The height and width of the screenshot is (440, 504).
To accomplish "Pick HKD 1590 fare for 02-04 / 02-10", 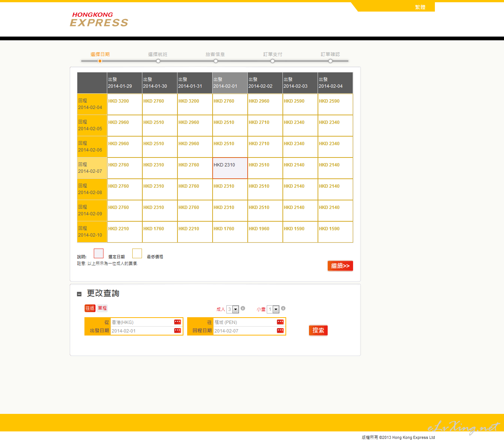I will (336, 232).
